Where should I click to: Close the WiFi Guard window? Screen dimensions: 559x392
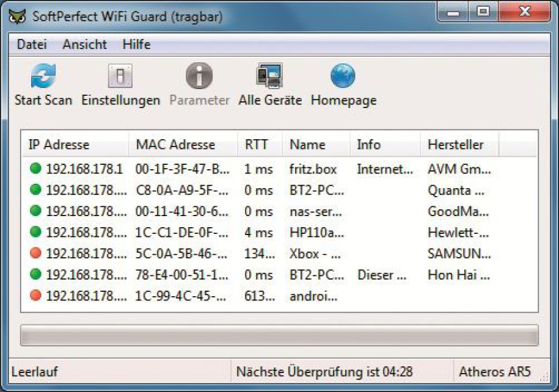tap(524, 12)
